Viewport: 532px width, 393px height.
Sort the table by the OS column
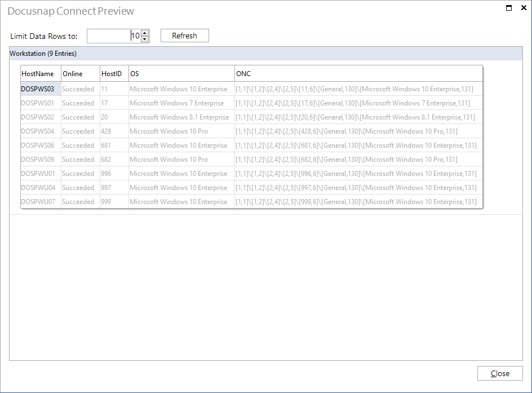pyautogui.click(x=180, y=73)
